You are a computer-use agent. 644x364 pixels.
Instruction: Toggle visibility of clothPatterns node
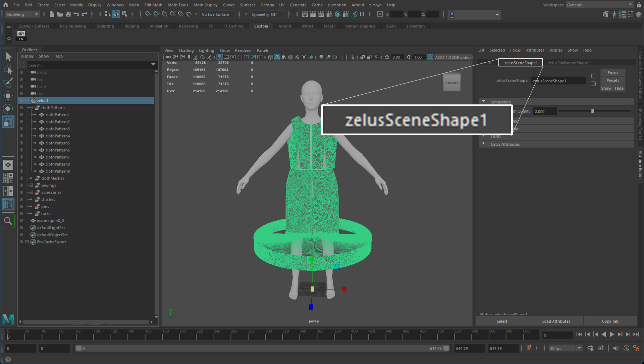[21, 108]
